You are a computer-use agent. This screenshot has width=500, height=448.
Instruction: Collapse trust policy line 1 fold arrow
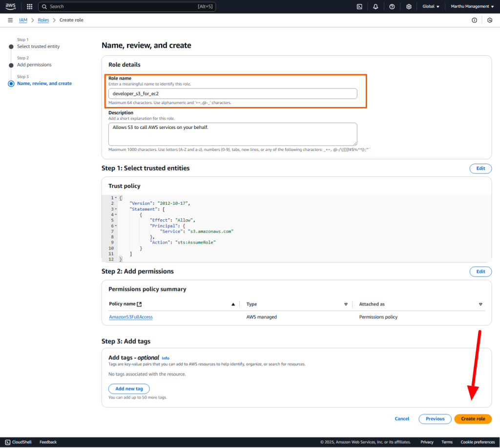(x=116, y=198)
